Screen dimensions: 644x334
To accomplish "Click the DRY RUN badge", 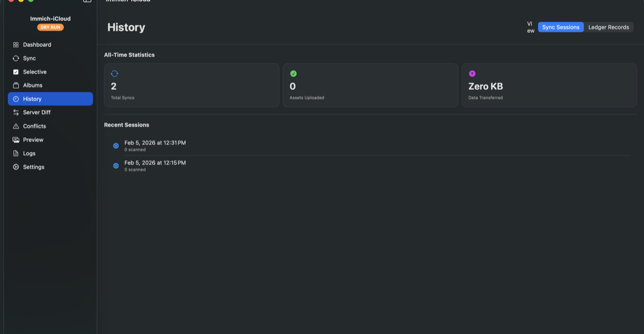I will (50, 27).
